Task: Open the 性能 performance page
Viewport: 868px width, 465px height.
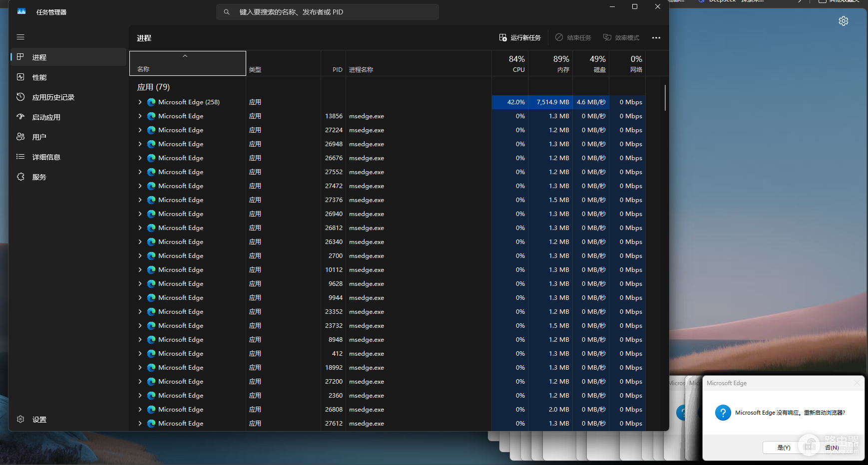Action: coord(68,77)
